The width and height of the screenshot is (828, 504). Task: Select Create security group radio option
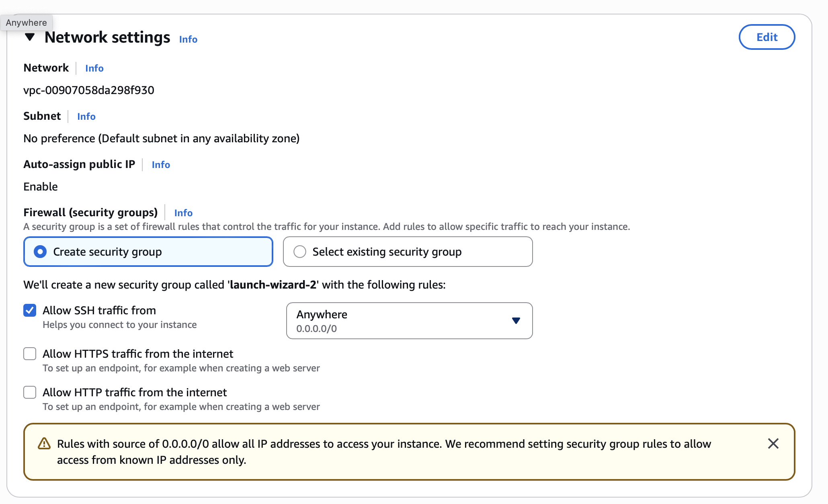coord(40,252)
